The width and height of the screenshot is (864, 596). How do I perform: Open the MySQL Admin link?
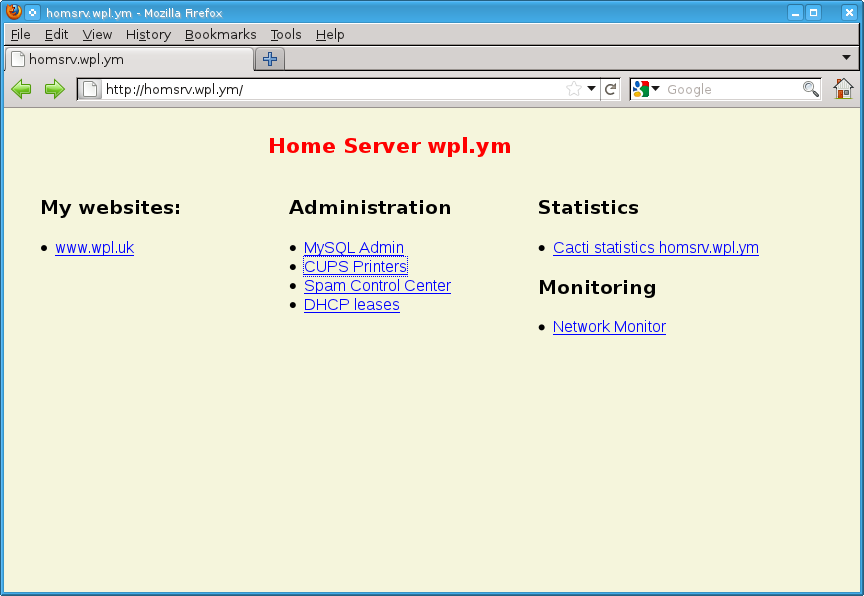pyautogui.click(x=354, y=248)
